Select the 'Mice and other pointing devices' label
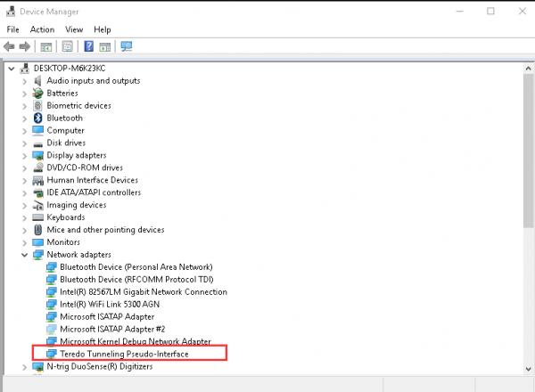This screenshot has height=392, width=535. (x=105, y=230)
